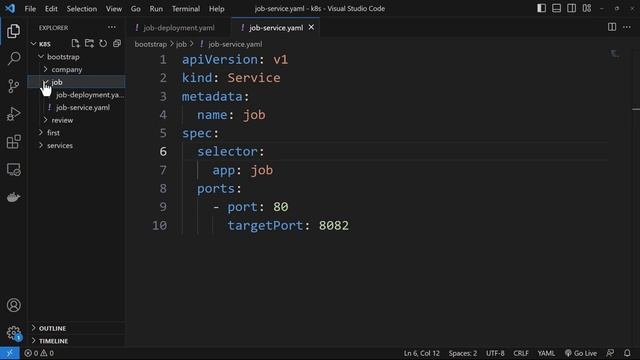Split the editor right
Screen dimensions: 640x360
pos(612,27)
